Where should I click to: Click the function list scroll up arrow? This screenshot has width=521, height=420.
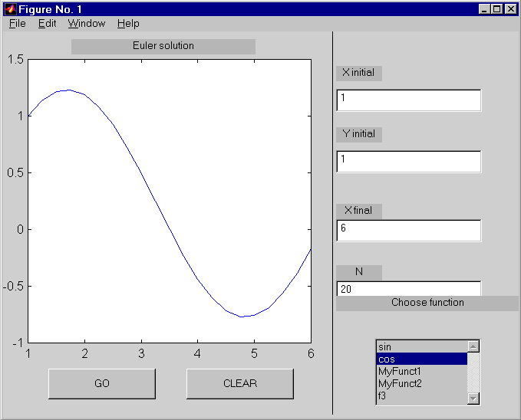click(x=473, y=346)
